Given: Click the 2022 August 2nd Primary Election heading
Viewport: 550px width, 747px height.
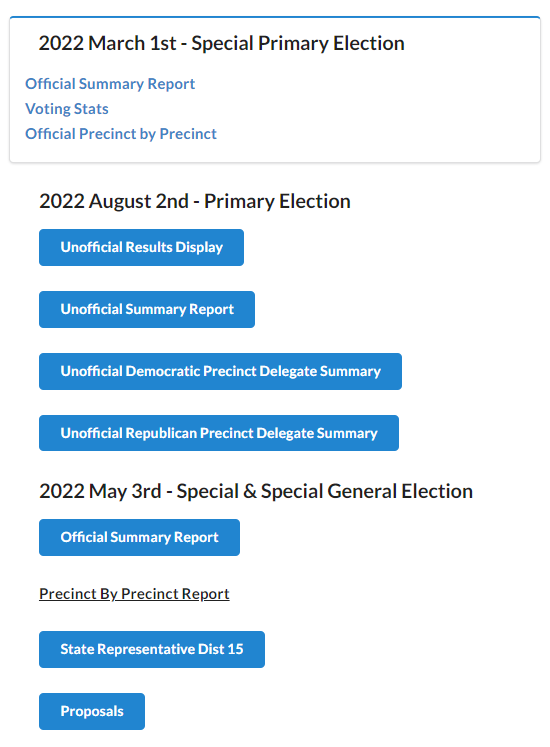Looking at the screenshot, I should pyautogui.click(x=195, y=201).
